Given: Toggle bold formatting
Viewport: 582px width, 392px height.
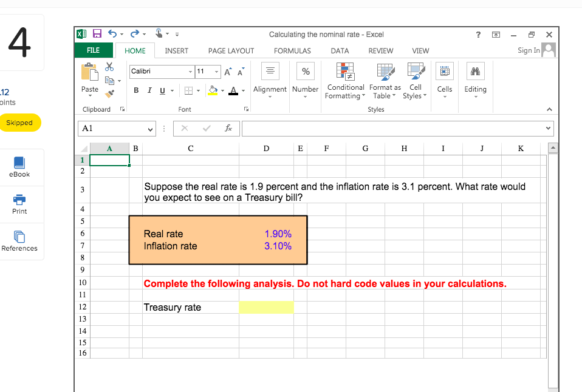Looking at the screenshot, I should [x=136, y=90].
